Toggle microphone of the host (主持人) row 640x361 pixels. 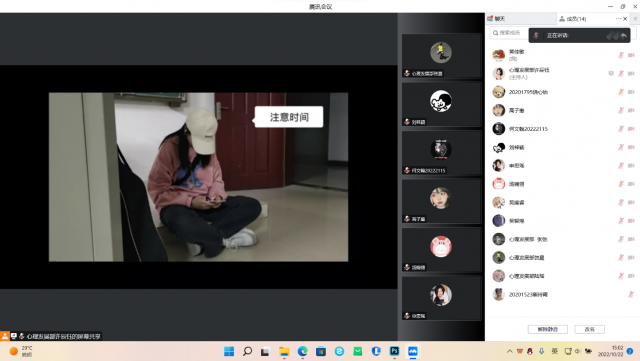coord(621,74)
